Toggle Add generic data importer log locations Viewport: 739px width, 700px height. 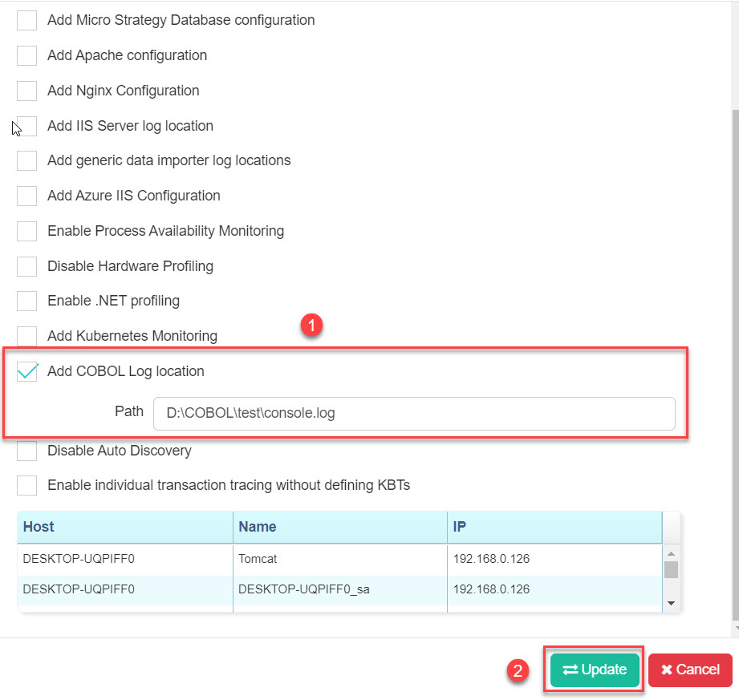26,160
